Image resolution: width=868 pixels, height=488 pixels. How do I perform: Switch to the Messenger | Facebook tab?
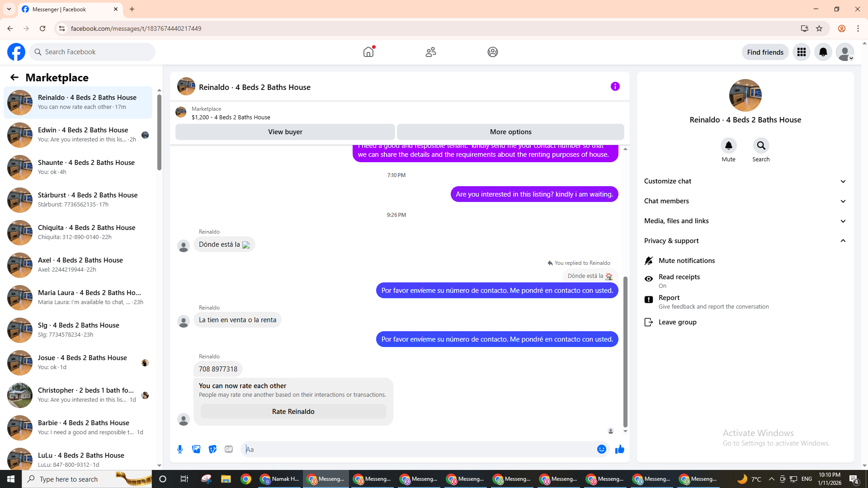point(70,9)
